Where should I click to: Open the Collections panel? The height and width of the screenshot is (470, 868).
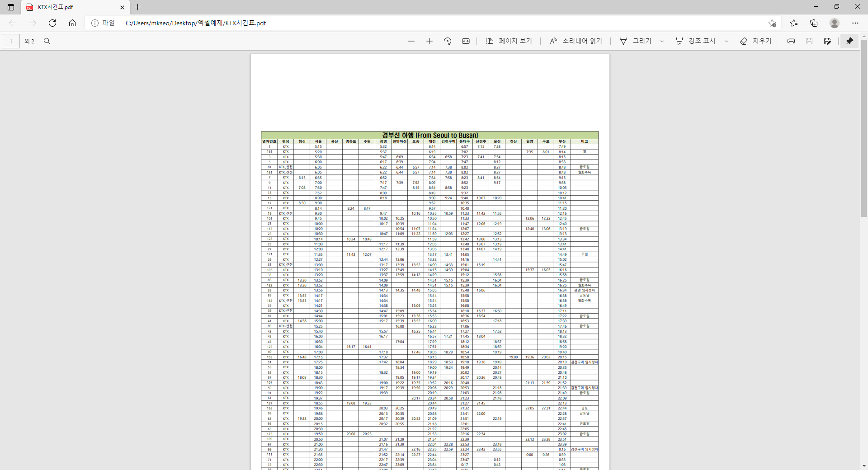click(x=814, y=23)
